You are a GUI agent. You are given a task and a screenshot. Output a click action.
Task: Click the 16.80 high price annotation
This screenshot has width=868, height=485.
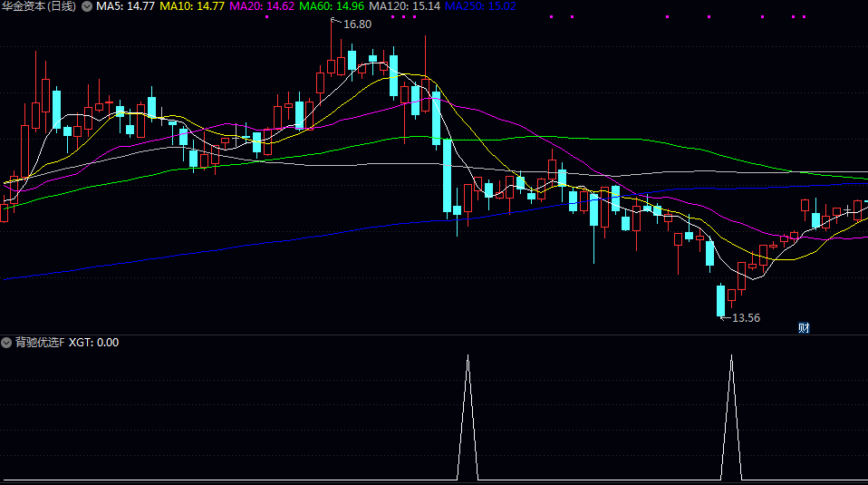click(357, 24)
